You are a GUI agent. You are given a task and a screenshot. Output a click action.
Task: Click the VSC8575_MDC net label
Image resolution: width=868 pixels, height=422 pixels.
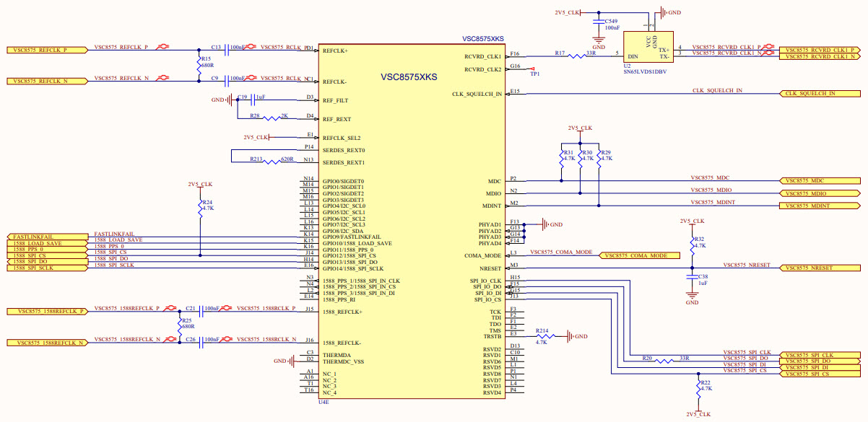point(709,177)
